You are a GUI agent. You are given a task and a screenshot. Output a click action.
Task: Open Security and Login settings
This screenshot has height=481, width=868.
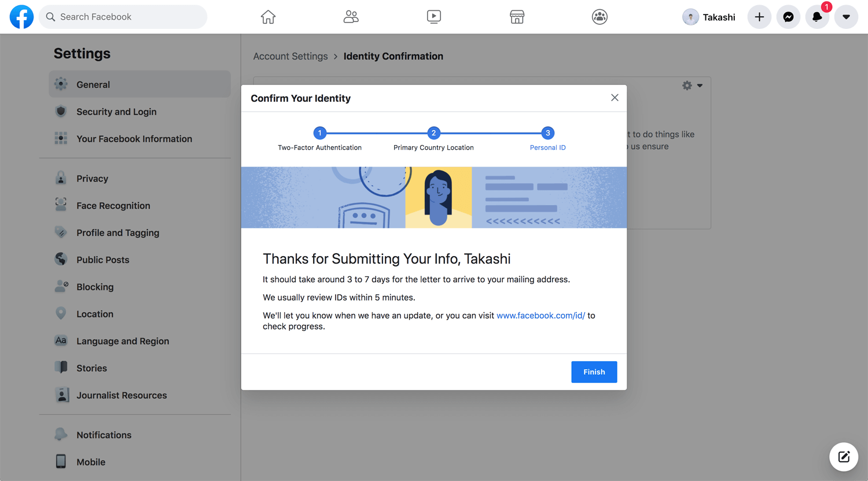click(139, 112)
